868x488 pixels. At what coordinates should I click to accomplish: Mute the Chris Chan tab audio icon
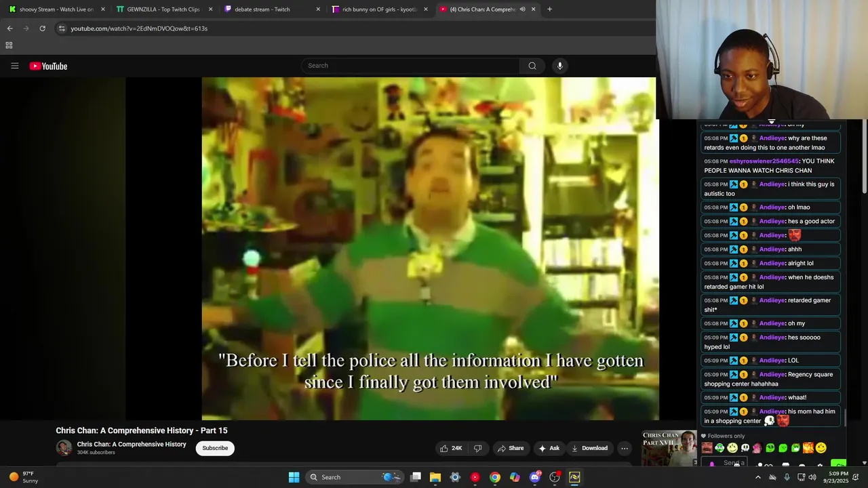tap(522, 9)
